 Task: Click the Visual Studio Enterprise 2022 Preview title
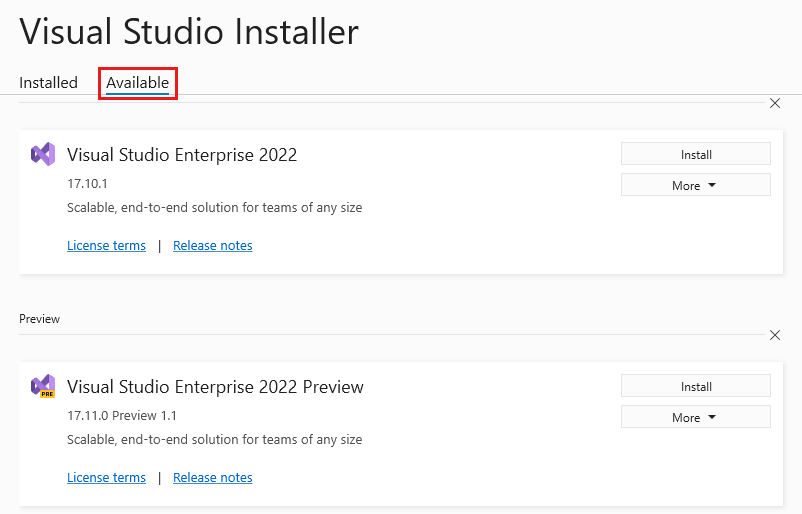(215, 387)
